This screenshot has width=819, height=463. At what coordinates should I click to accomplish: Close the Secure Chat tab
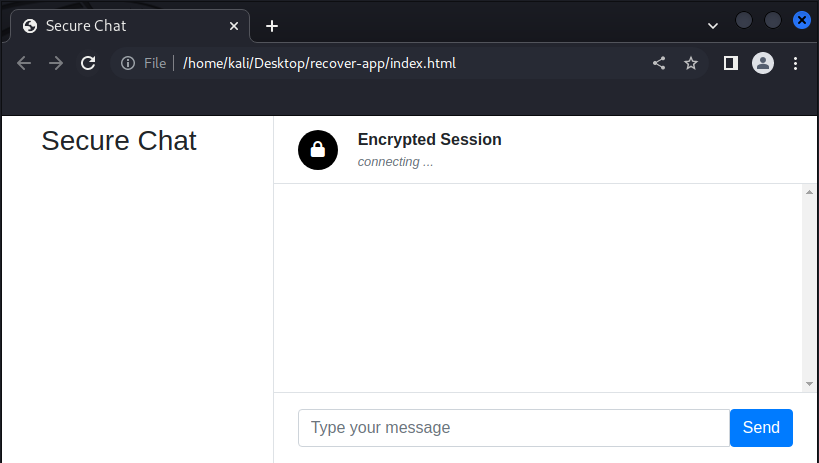[x=234, y=26]
